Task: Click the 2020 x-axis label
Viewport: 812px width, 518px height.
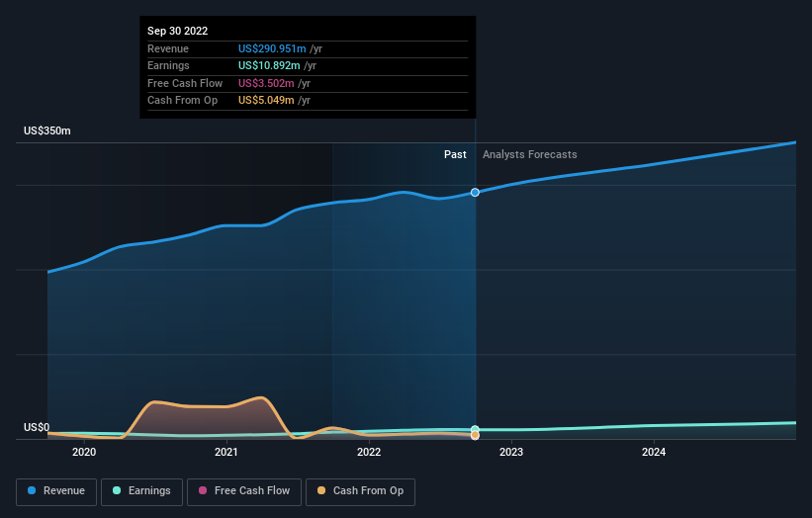Action: pyautogui.click(x=84, y=452)
